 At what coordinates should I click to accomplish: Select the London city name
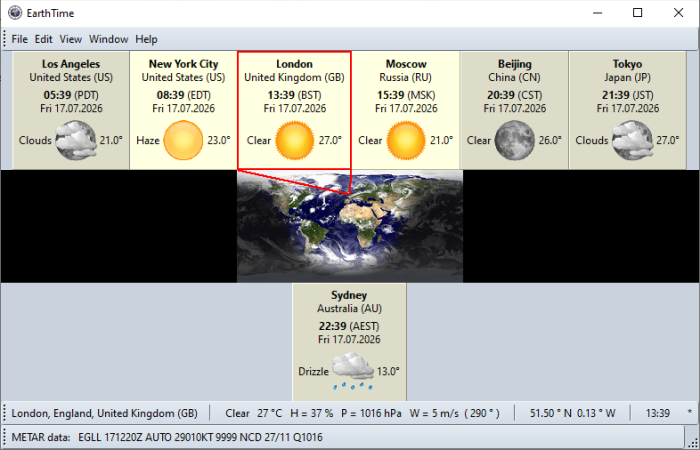point(295,64)
